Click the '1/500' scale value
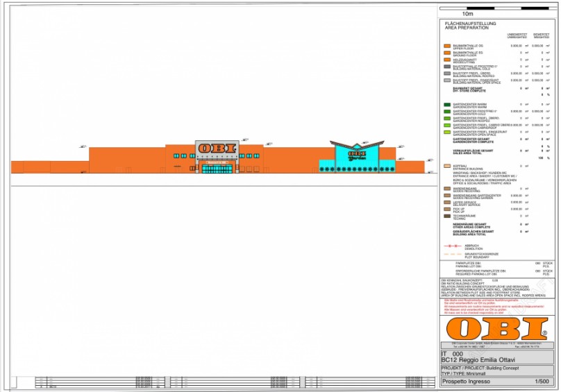This screenshot has height=392, width=561. [542, 382]
